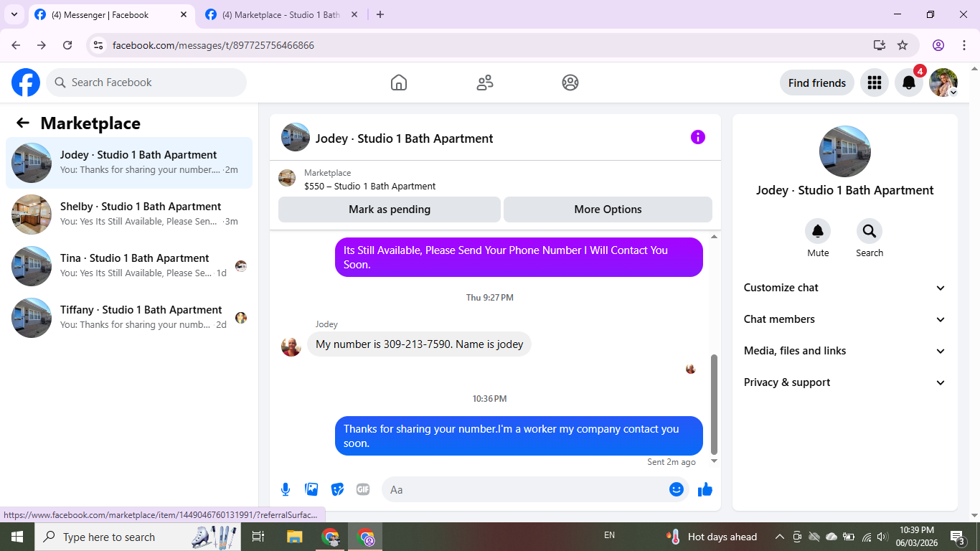Image resolution: width=980 pixels, height=551 pixels.
Task: Click the Windows taskbar search box
Action: pos(138,537)
